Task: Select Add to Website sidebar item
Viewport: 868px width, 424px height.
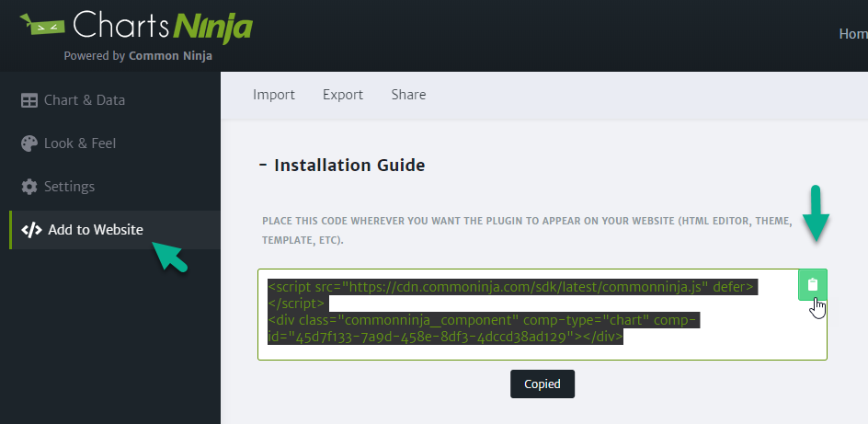Action: (115, 230)
